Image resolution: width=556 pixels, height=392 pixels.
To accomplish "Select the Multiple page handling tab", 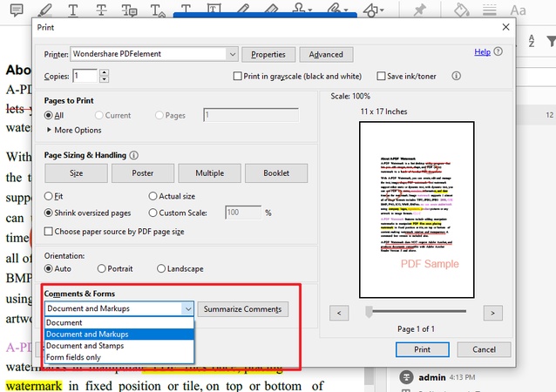I will tap(209, 173).
